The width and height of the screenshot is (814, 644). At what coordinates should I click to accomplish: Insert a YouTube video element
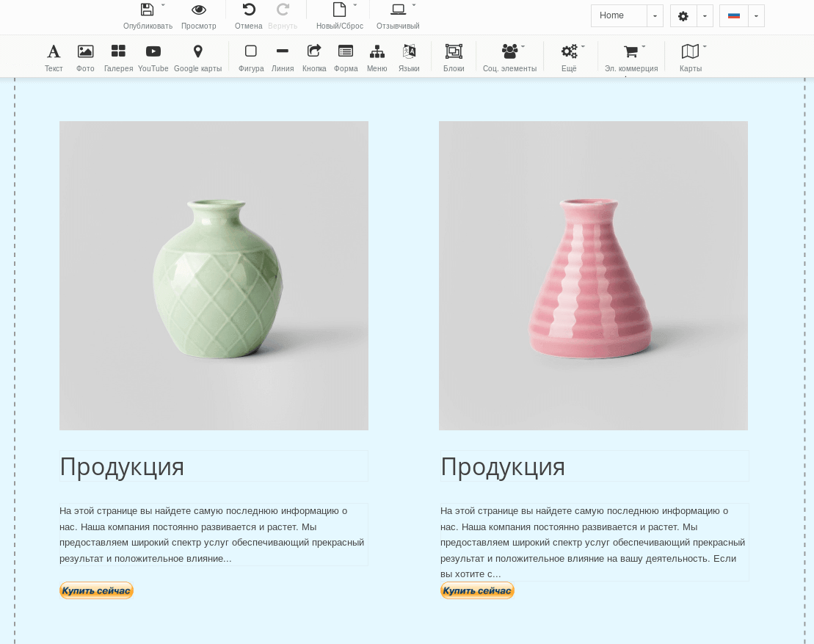click(153, 58)
